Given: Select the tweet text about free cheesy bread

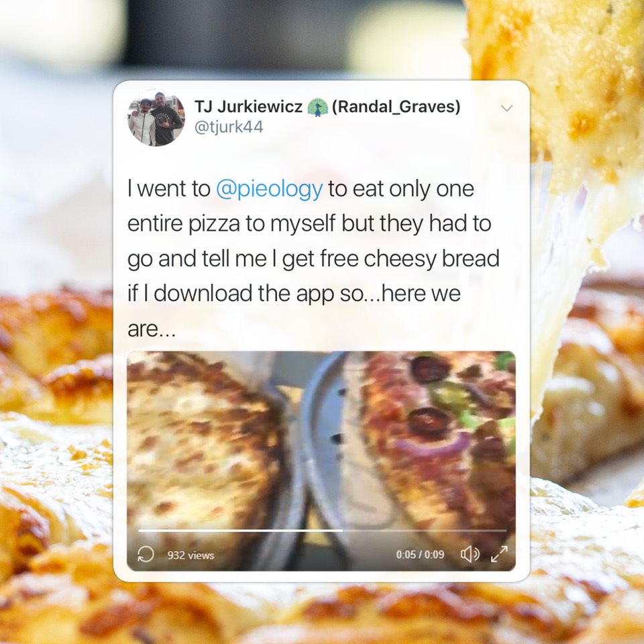Looking at the screenshot, I should pyautogui.click(x=313, y=258).
